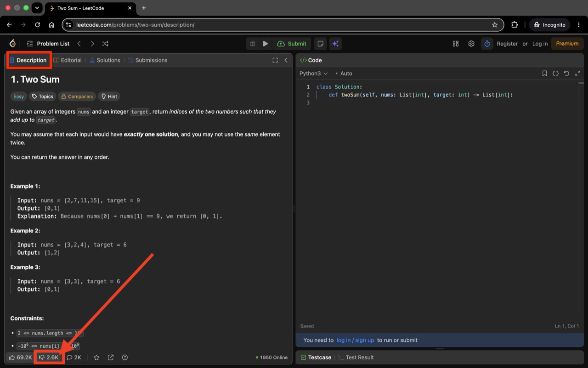
Task: Switch to the Description tab
Action: pyautogui.click(x=28, y=60)
